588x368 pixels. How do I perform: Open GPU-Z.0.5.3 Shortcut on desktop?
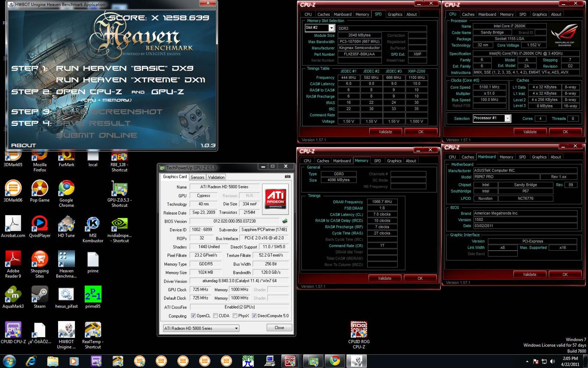(x=119, y=193)
